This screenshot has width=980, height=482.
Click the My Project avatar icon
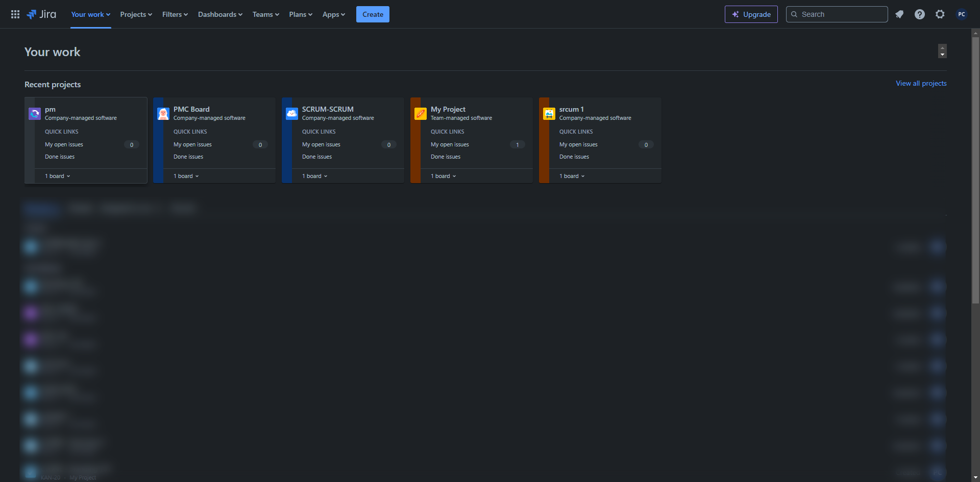pos(421,113)
